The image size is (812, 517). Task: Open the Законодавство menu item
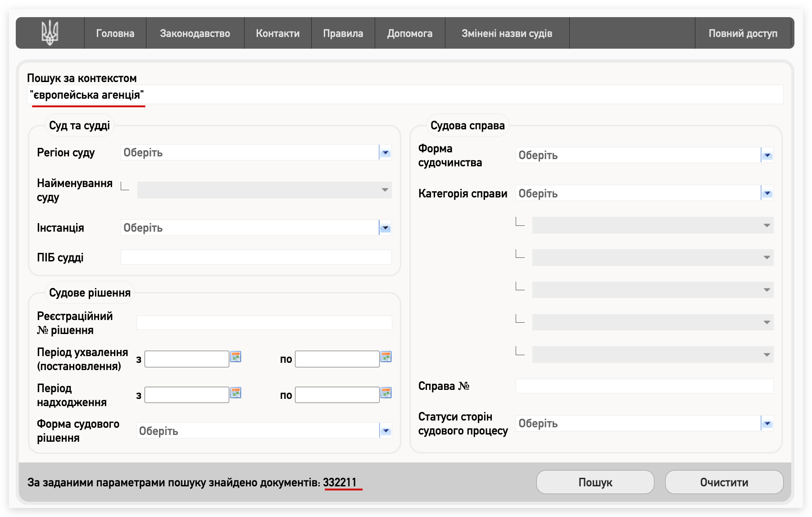195,33
